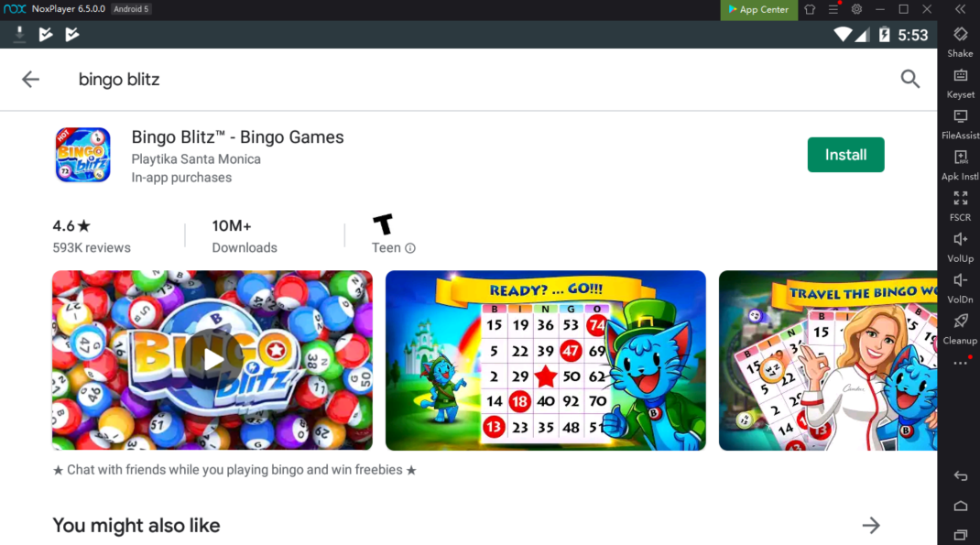Open the Keyset keyboard mapping tool

[x=960, y=83]
